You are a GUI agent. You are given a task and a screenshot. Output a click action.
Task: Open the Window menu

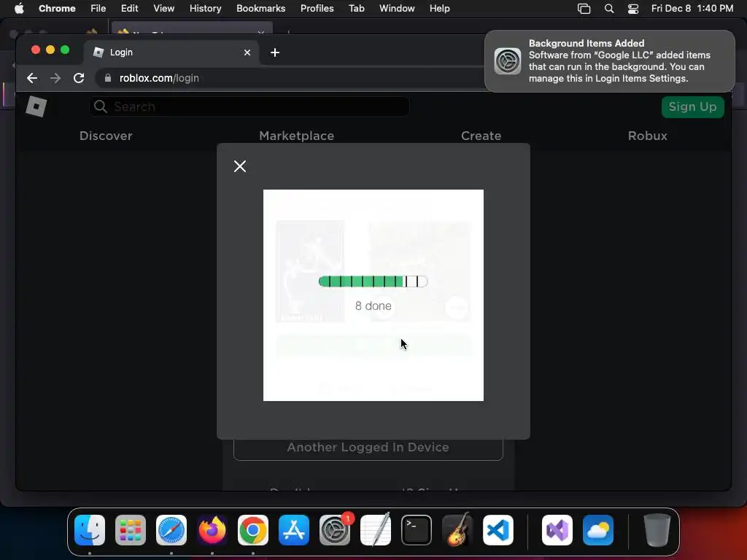tap(397, 8)
